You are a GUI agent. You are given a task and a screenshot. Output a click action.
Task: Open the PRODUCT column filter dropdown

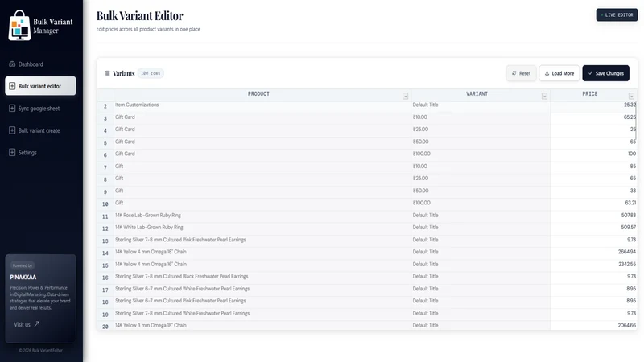tap(406, 96)
